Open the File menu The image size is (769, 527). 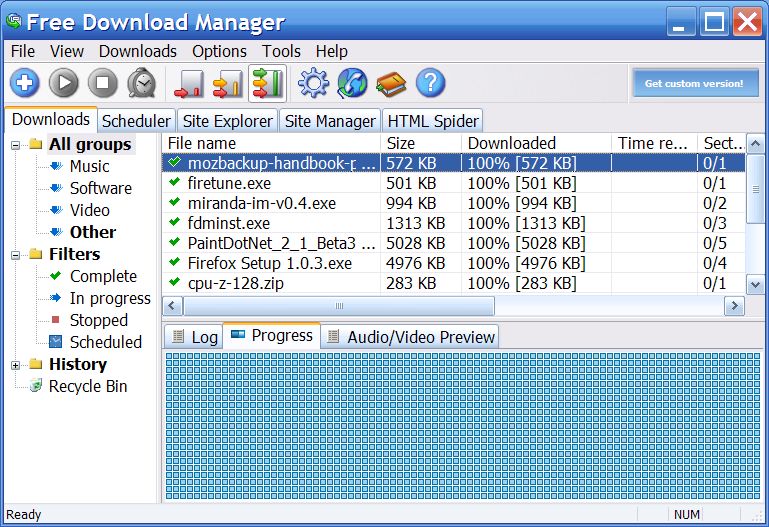[23, 51]
